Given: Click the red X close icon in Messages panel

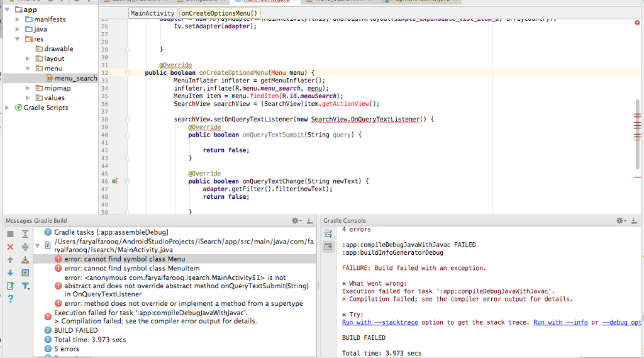Looking at the screenshot, I should click(10, 247).
